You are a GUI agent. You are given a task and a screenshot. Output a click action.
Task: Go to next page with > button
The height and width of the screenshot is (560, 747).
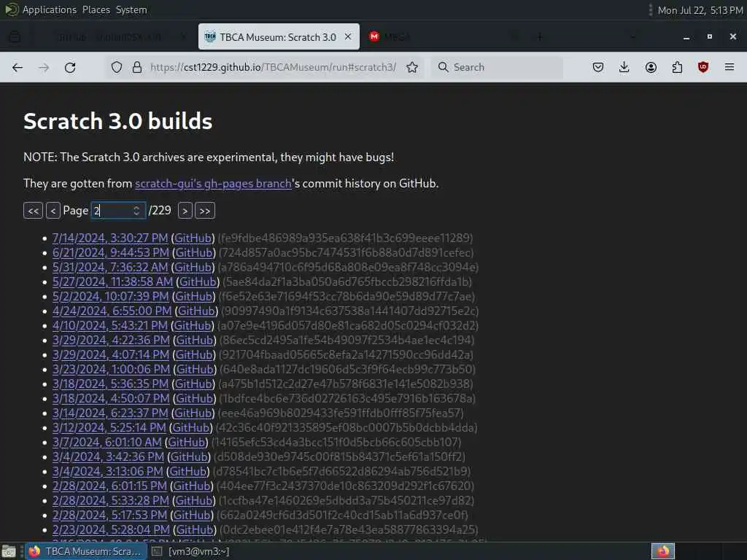(x=185, y=211)
